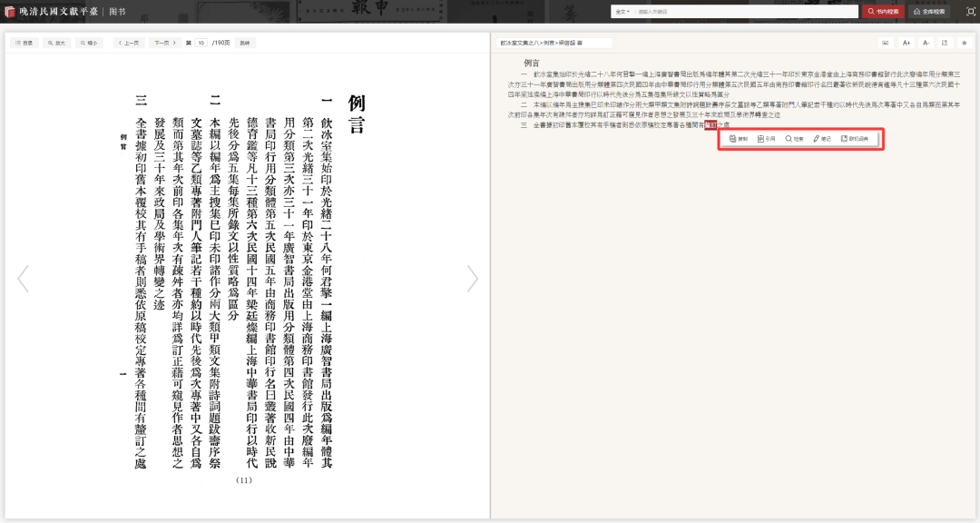Click the layout switch icon beside A-
This screenshot has height=523, width=980.
pos(945,43)
